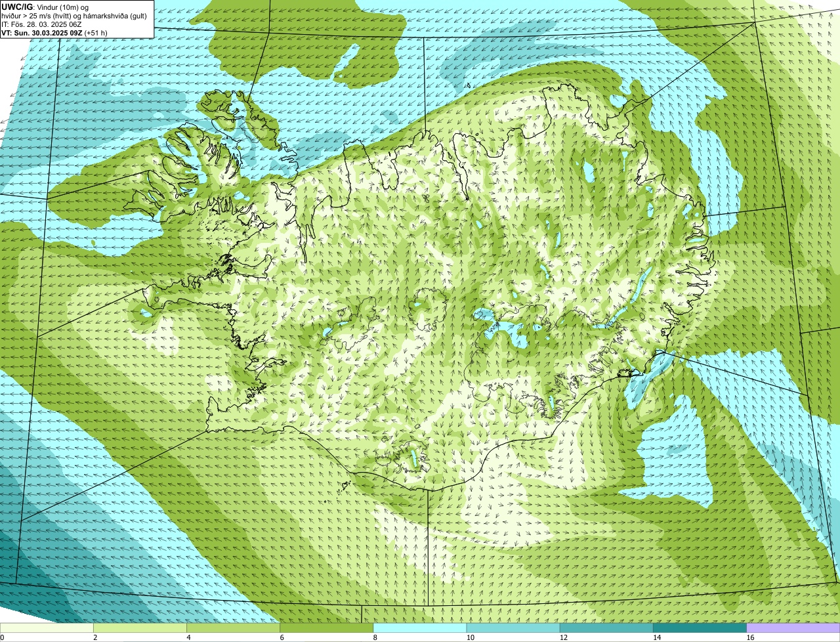Click the dark green 6–8 m/s legend swatch
Image resolution: width=840 pixels, height=642 pixels.
tap(327, 628)
